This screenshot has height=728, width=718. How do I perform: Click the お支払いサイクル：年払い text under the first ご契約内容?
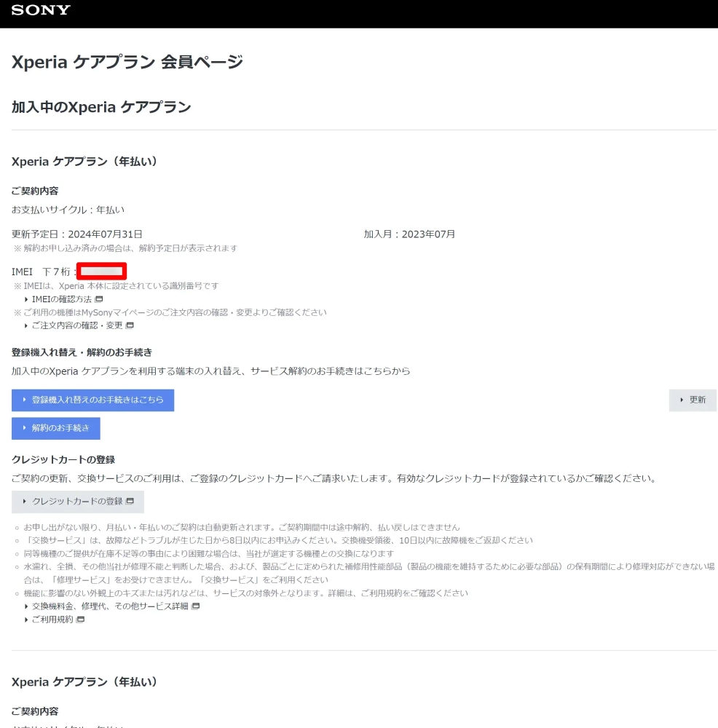point(68,210)
